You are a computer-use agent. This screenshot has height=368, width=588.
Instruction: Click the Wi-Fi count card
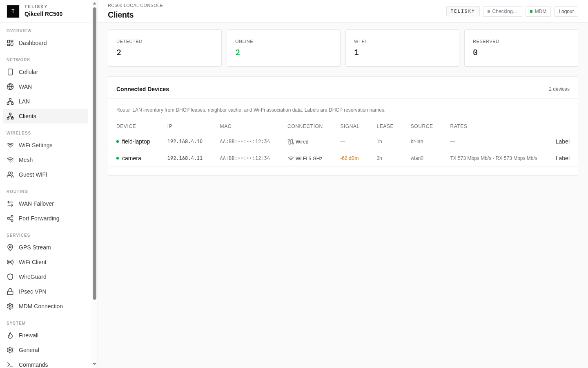[402, 48]
